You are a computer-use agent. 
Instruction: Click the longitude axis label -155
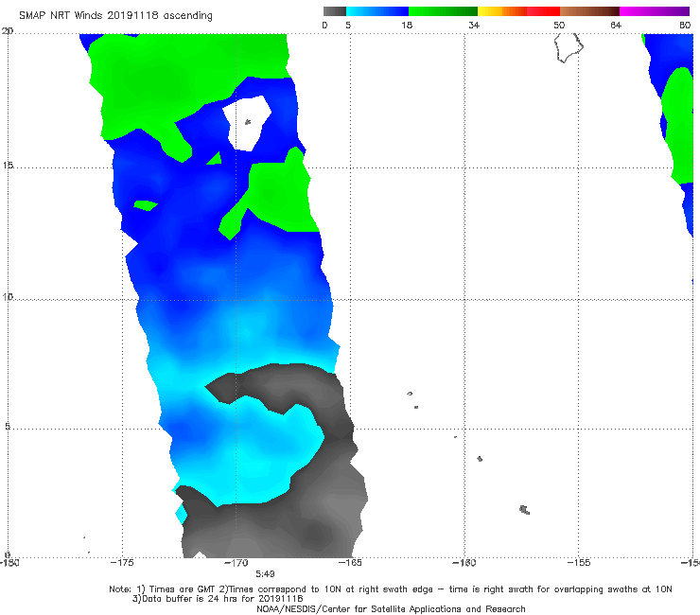[x=579, y=563]
